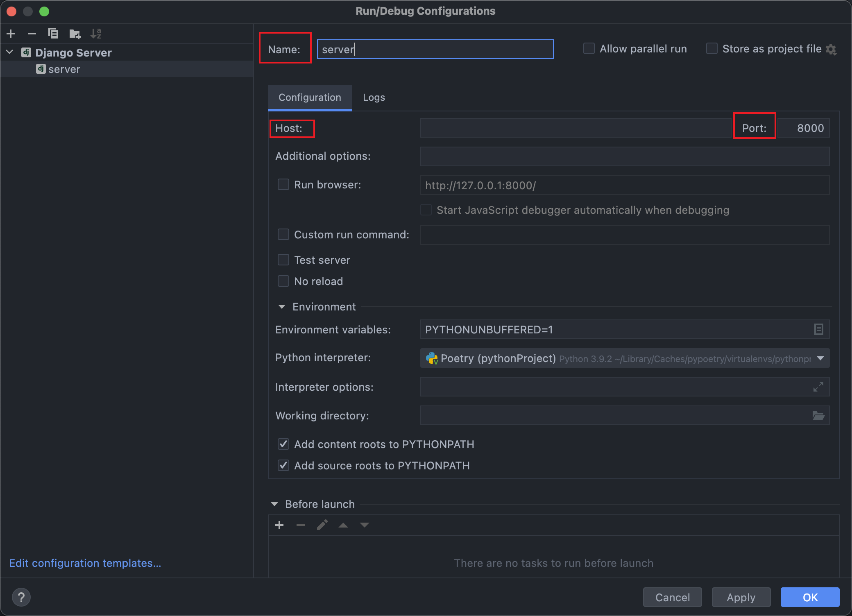The width and height of the screenshot is (852, 616).
Task: Uncheck Add content roots to PYTHONPATH
Action: [283, 444]
